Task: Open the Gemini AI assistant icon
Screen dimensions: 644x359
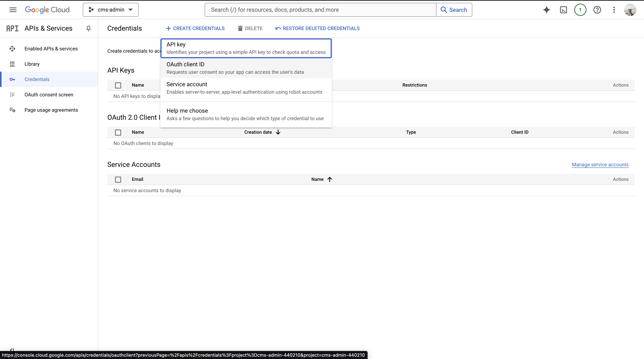Action: click(546, 10)
